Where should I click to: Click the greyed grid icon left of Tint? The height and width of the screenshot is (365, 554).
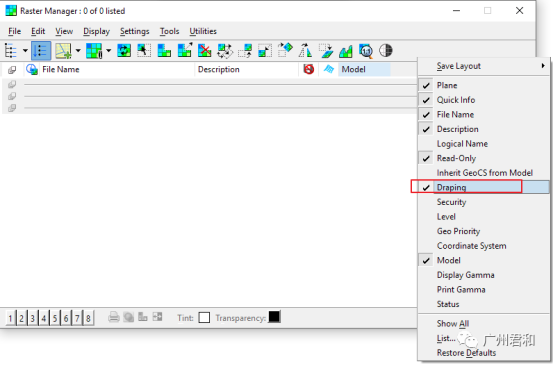pyautogui.click(x=157, y=317)
